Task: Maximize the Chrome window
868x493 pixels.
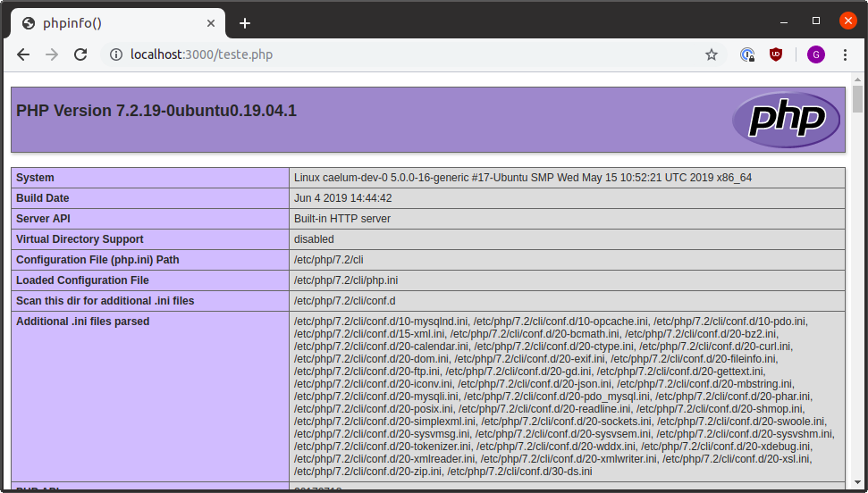Action: [x=816, y=21]
